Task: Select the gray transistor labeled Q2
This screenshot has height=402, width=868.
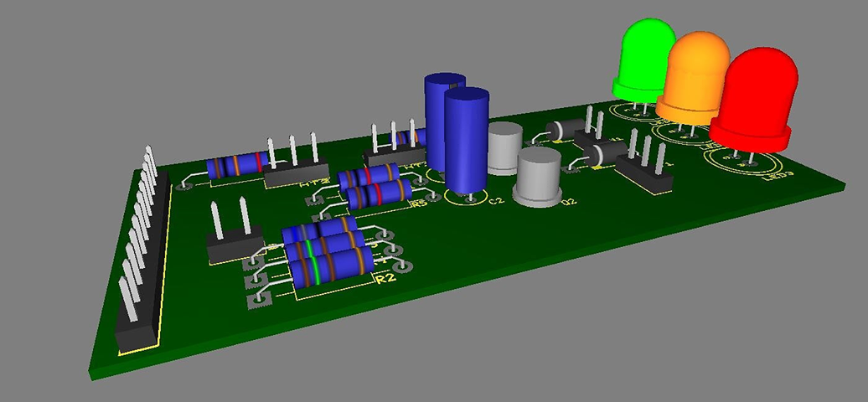Action: click(x=539, y=178)
